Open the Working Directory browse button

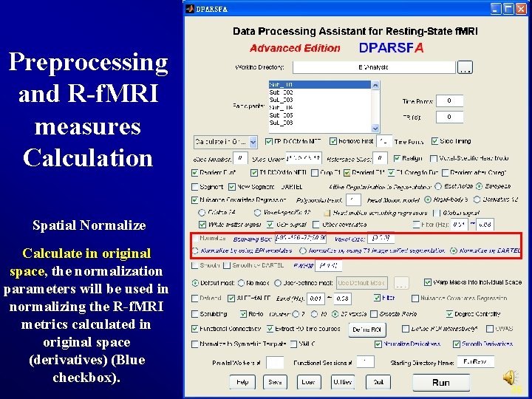pos(465,67)
